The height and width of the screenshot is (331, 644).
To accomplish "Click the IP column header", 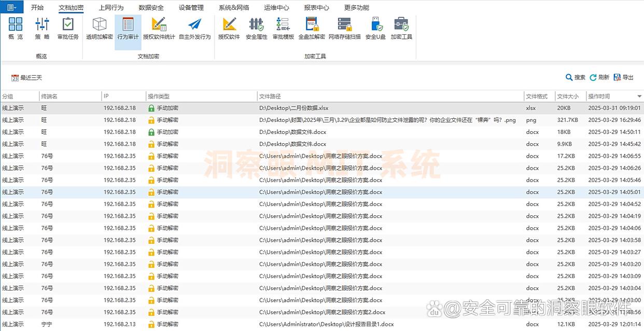I will [124, 96].
